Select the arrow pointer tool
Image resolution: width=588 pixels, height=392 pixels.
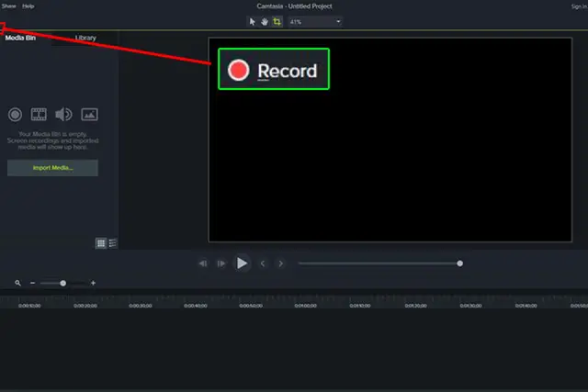(253, 22)
